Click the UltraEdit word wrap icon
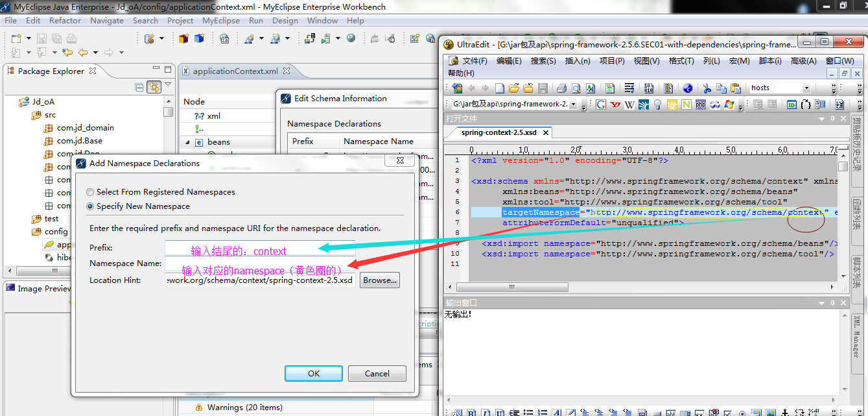Viewport: 868px width, 416px height. tap(629, 88)
